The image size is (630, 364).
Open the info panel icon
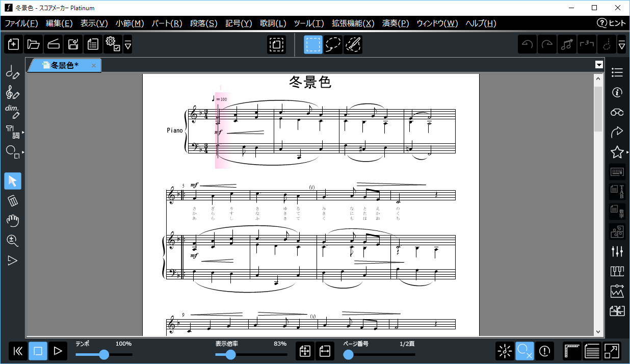tap(617, 92)
